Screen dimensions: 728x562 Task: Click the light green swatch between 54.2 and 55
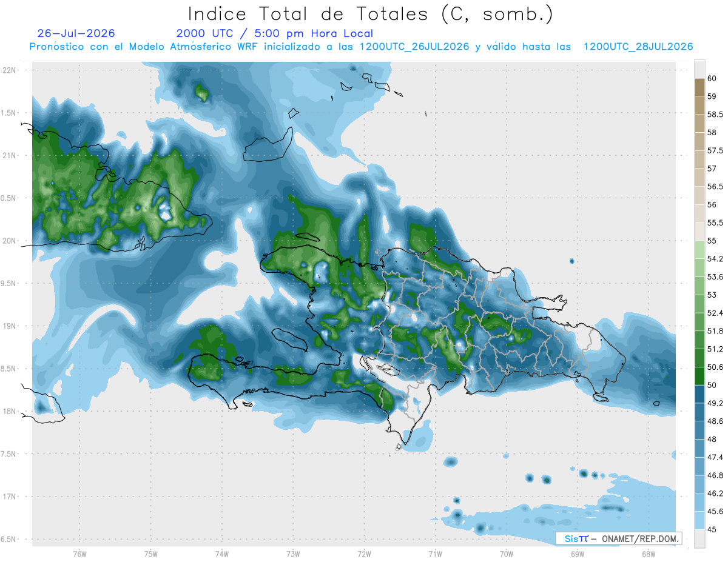pyautogui.click(x=699, y=250)
